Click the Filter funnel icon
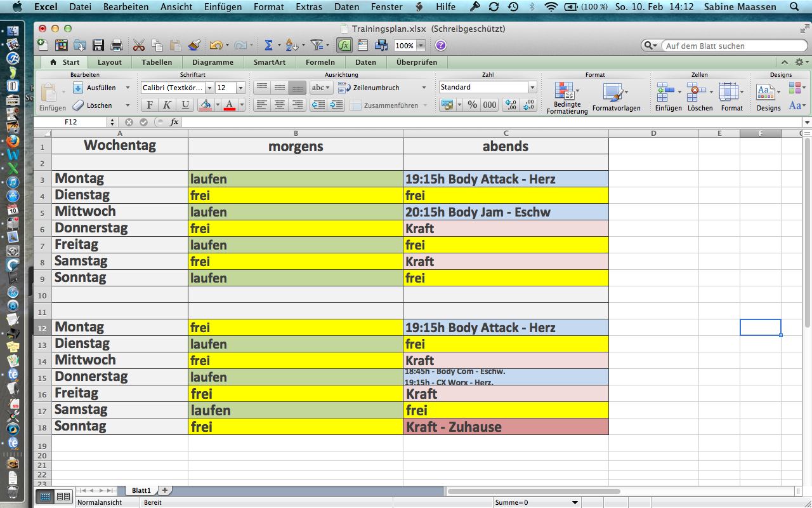Viewport: 812px width, 508px height. pos(317,45)
